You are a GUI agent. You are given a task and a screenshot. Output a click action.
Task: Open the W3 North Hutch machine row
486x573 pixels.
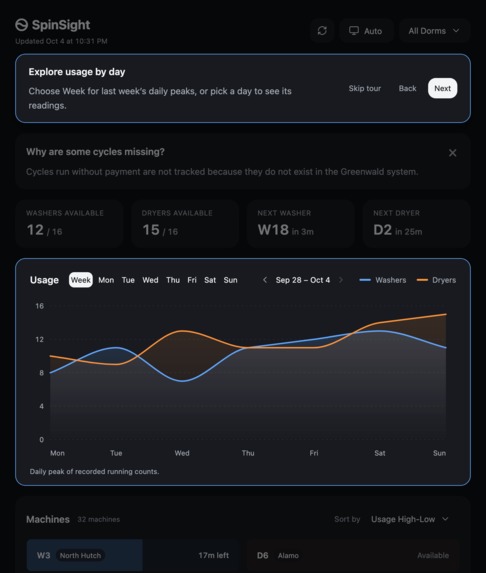(x=132, y=555)
